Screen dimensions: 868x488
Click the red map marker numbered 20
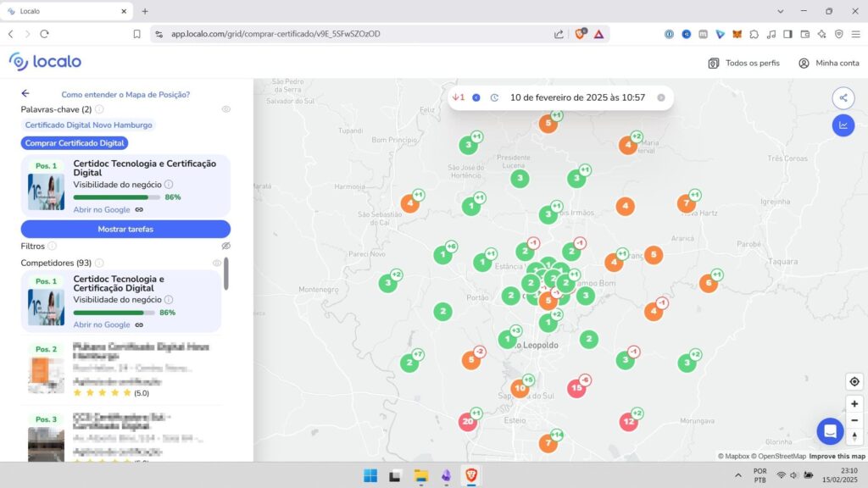pos(468,422)
